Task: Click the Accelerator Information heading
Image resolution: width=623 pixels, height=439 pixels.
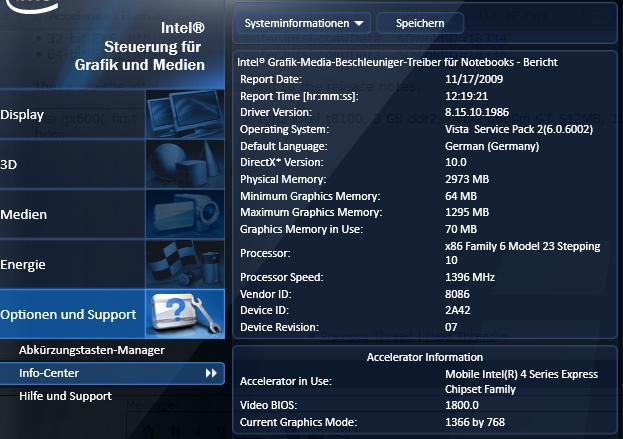Action: [425, 357]
